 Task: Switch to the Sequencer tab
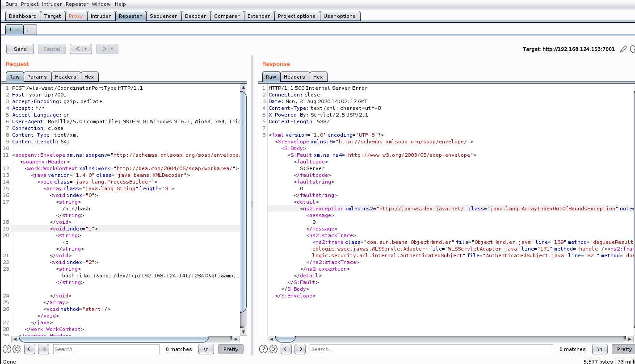click(164, 16)
